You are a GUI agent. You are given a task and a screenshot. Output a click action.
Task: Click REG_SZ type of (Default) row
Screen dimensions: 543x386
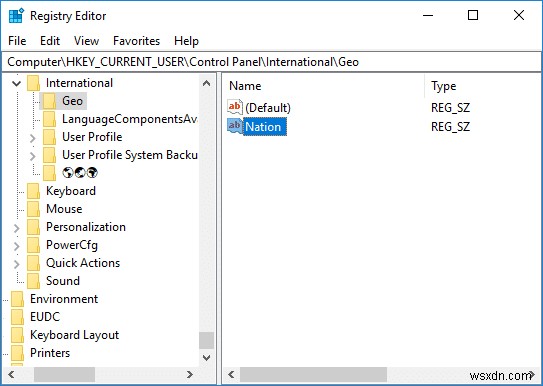pyautogui.click(x=450, y=108)
